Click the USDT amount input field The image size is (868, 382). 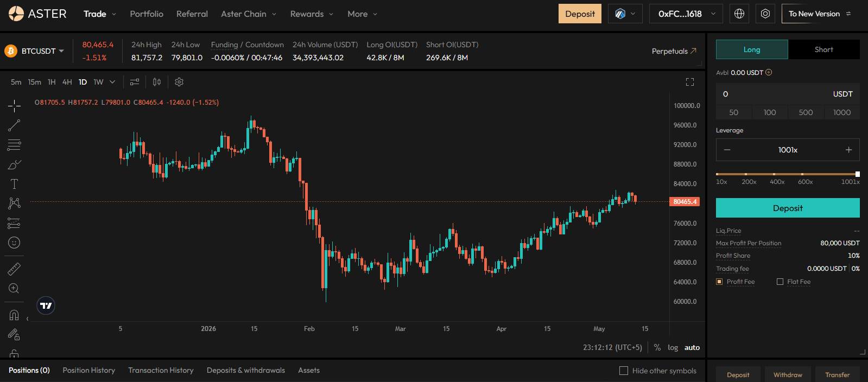coord(788,94)
